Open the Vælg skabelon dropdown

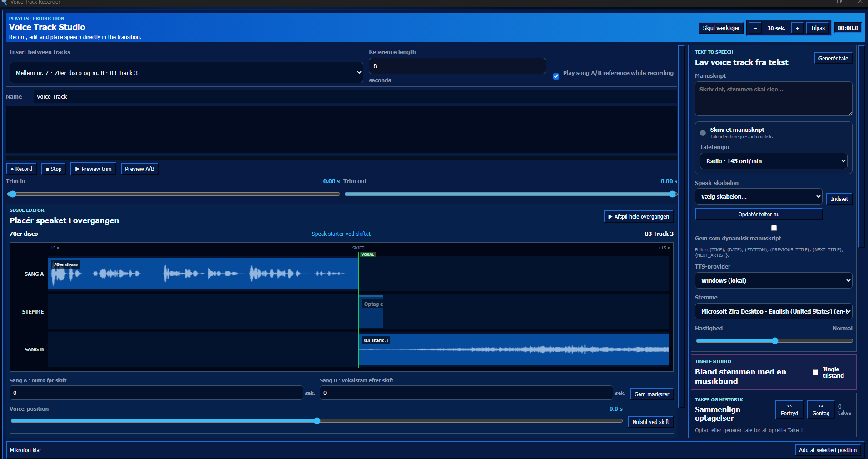coord(759,196)
